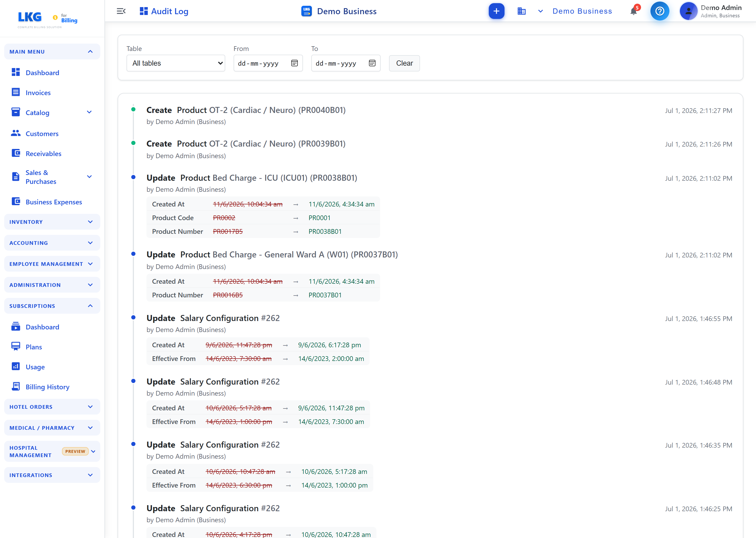Expand the Administration section
Screen dimensions: 756x538
(52, 284)
